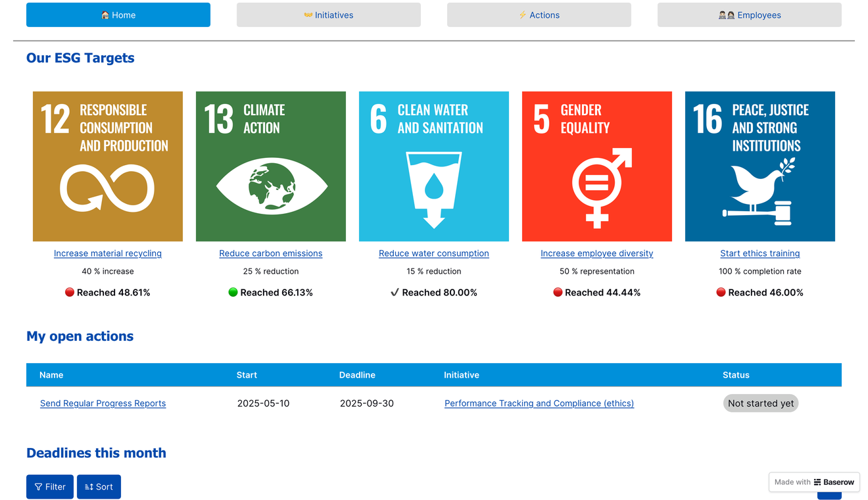This screenshot has width=868, height=500.
Task: Open the Start ethics training link
Action: tap(760, 253)
